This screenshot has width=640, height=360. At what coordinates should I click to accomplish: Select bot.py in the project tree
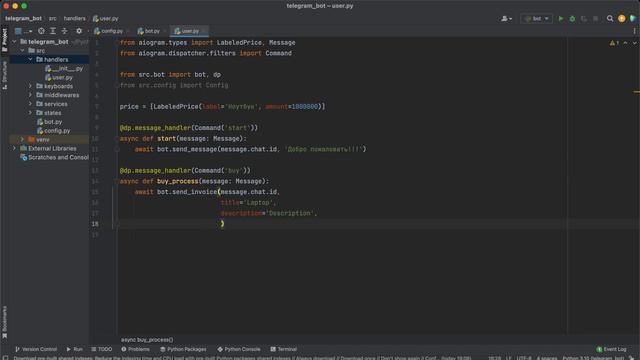49,122
